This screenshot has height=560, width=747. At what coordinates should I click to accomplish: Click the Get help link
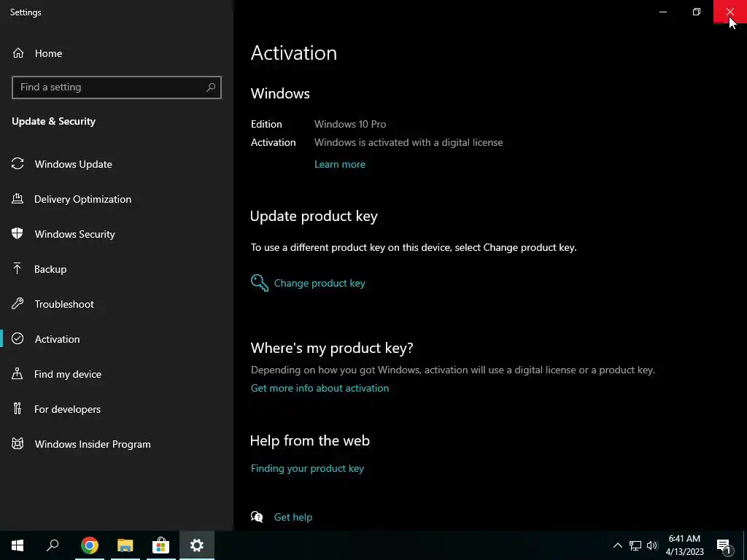pos(293,517)
